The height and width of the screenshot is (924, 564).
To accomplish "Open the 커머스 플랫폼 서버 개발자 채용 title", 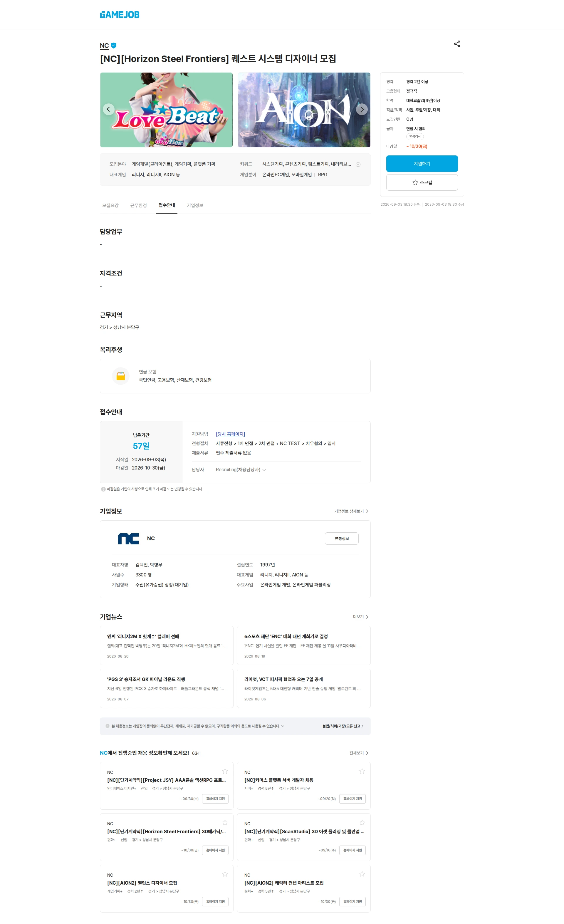I will pos(279,780).
